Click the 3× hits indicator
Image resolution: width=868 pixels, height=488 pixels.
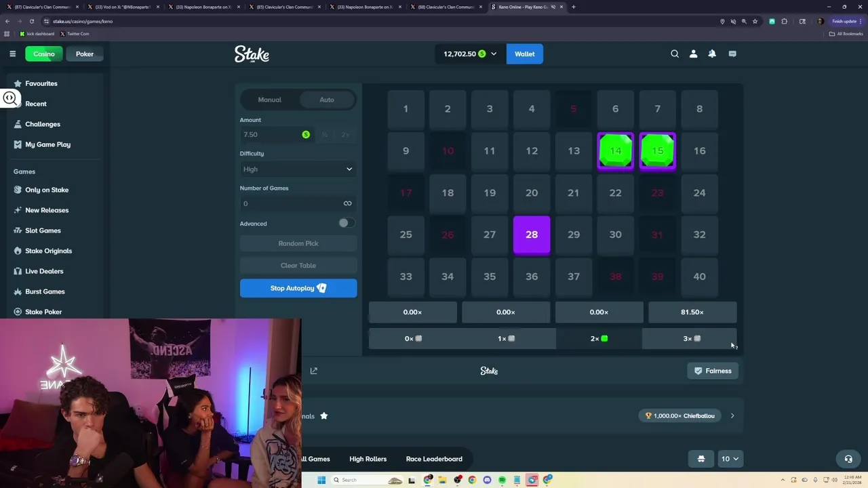(x=689, y=338)
